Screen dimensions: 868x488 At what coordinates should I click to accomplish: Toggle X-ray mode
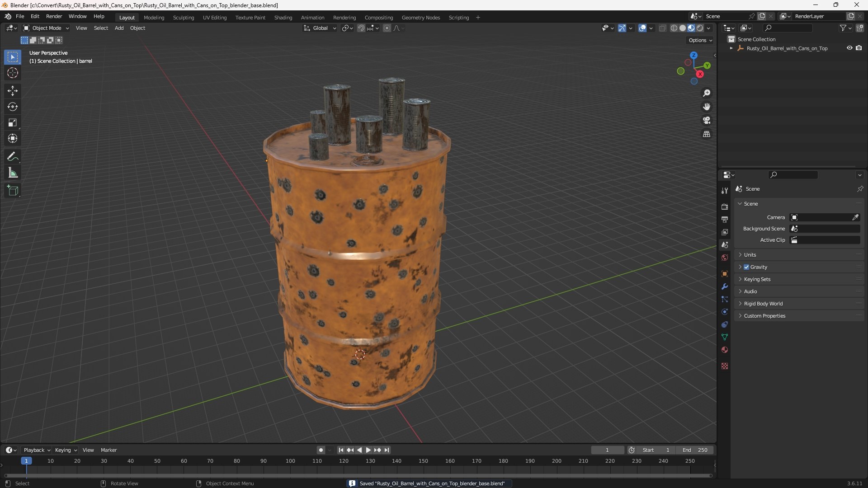[x=663, y=28]
